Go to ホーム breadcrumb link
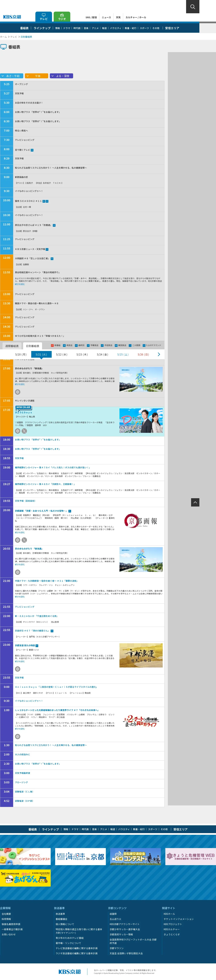The image size is (216, 980). (x=3, y=37)
